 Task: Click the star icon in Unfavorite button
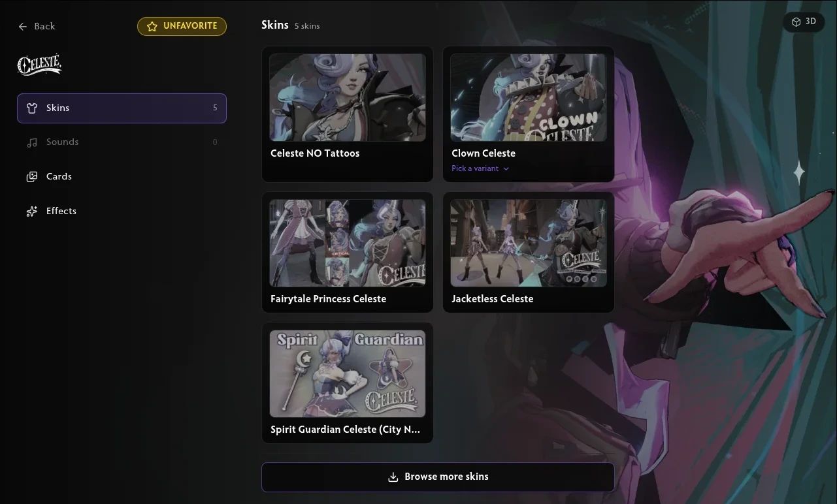click(x=152, y=26)
